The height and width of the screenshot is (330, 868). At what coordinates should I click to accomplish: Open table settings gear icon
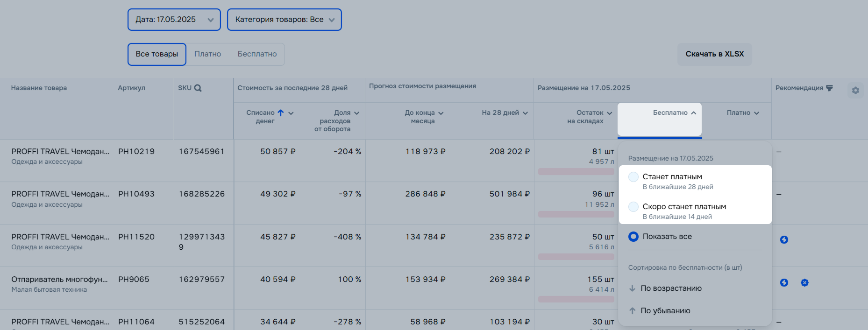pyautogui.click(x=855, y=91)
